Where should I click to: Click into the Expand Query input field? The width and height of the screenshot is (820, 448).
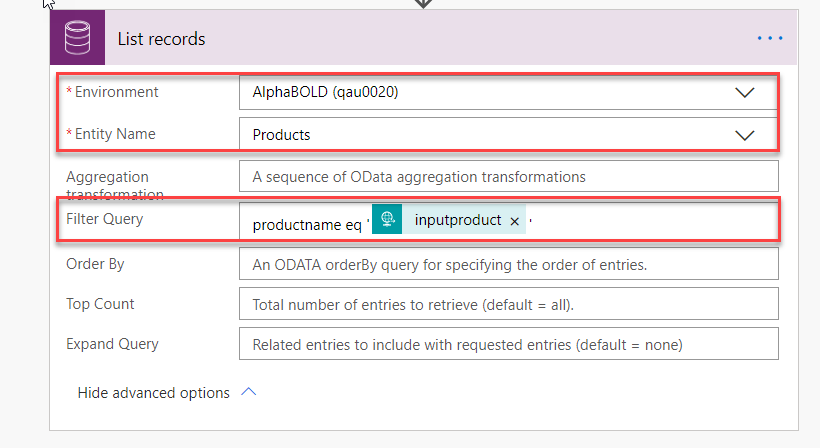[x=508, y=344]
